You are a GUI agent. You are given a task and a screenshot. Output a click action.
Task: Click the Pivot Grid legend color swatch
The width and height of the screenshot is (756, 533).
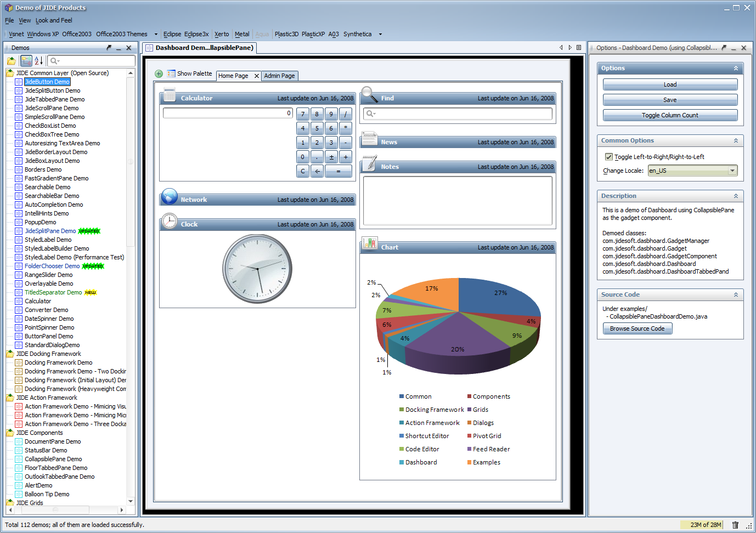tap(469, 436)
